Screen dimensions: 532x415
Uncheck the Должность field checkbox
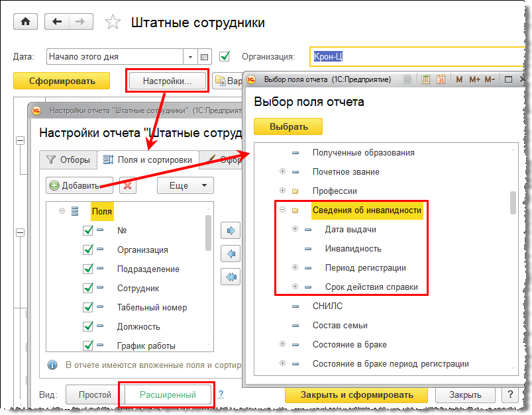click(88, 326)
